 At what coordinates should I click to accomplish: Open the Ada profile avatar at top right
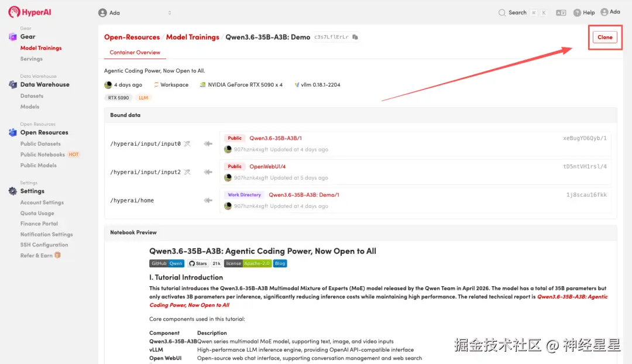coord(604,12)
